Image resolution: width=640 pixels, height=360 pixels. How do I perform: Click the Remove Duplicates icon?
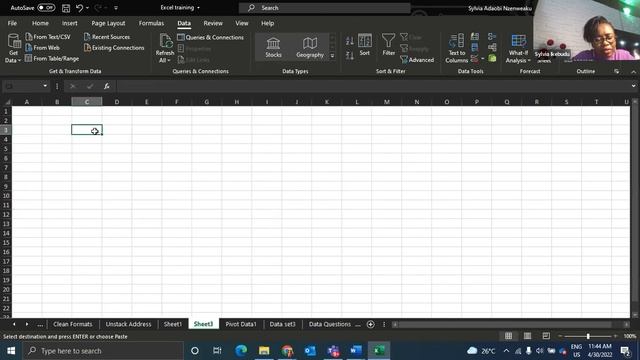point(475,48)
